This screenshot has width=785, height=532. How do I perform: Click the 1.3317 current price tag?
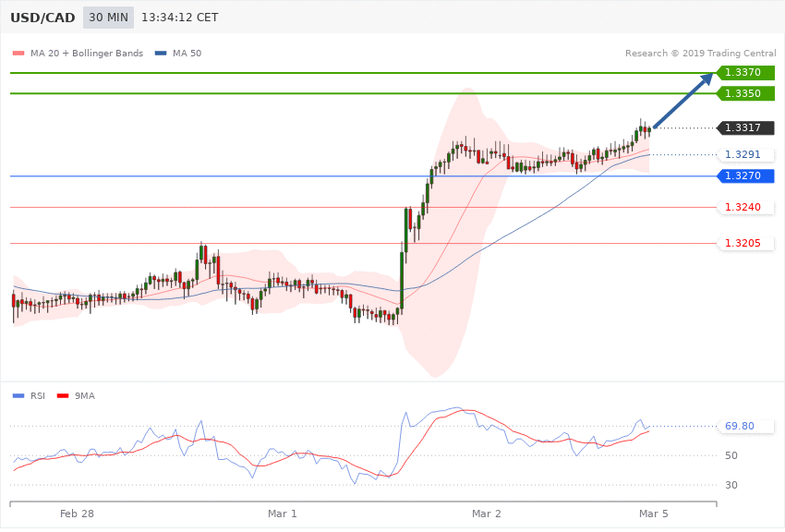[746, 128]
